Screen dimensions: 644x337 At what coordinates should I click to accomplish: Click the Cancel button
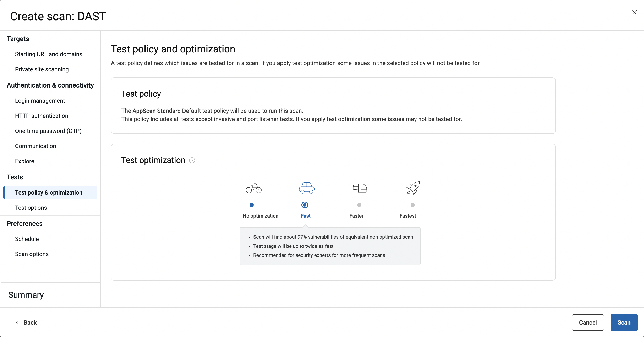pos(588,322)
